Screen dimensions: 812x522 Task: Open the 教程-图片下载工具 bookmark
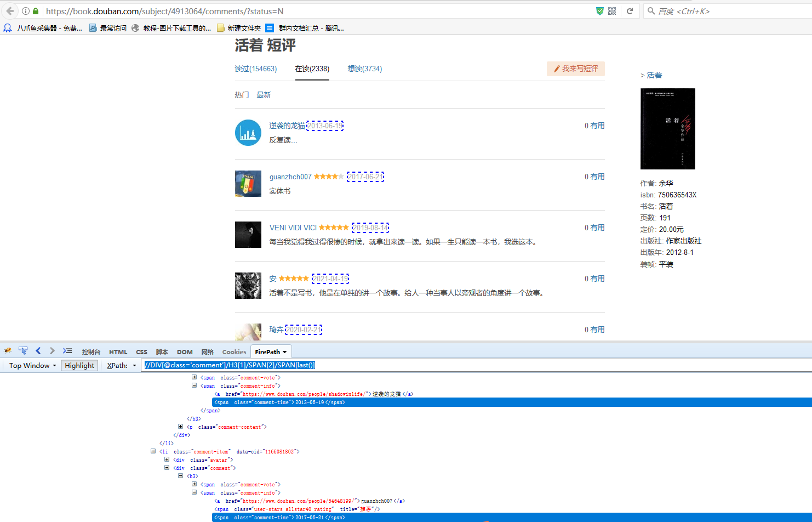(x=171, y=28)
